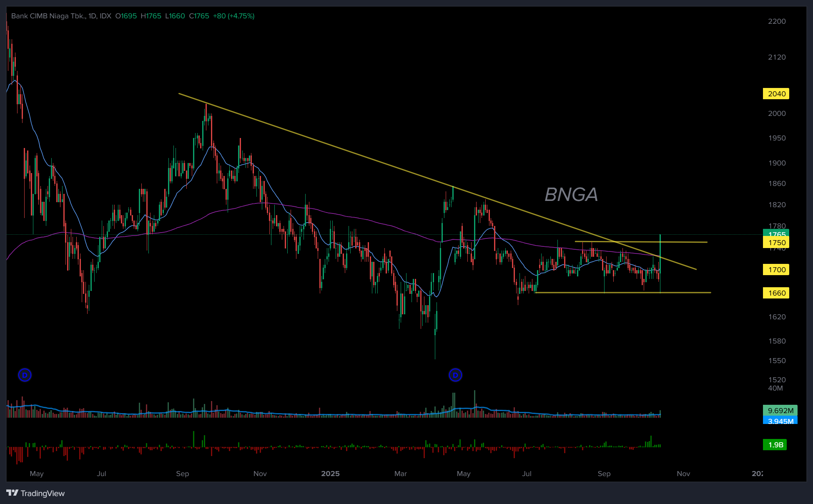Image resolution: width=813 pixels, height=504 pixels.
Task: Click the C1765 close value in header
Action: (199, 16)
